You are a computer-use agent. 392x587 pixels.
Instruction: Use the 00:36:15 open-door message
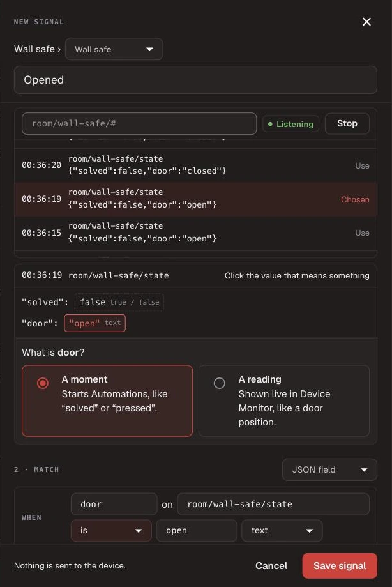(x=362, y=233)
